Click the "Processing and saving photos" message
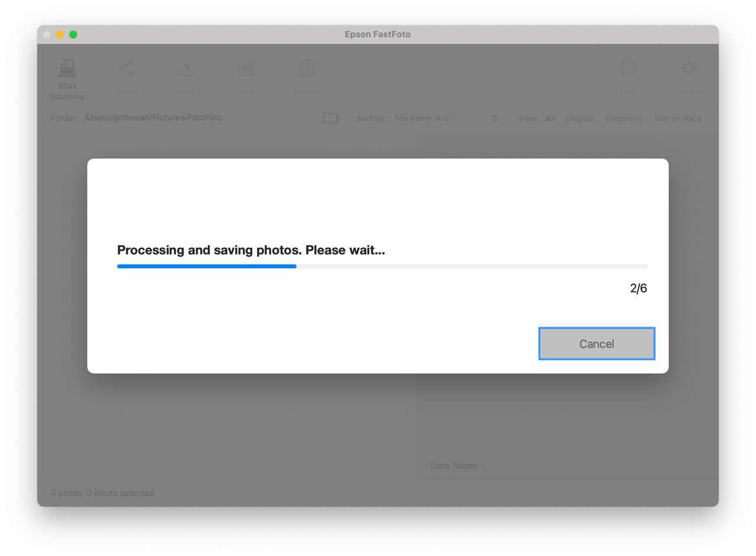Screen dimensions: 756x556 click(251, 250)
